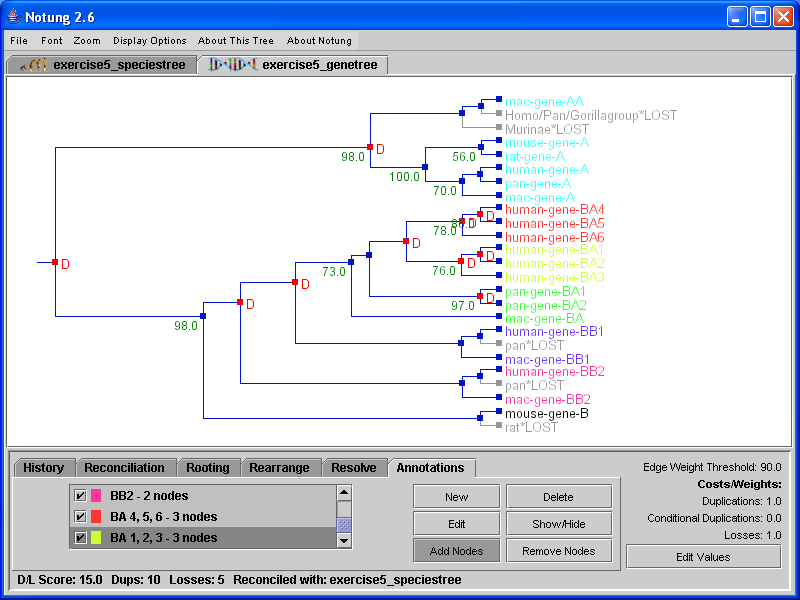Screen dimensions: 800x600
Task: Click the blue leaf node of mac-gene-AA
Action: (x=498, y=100)
